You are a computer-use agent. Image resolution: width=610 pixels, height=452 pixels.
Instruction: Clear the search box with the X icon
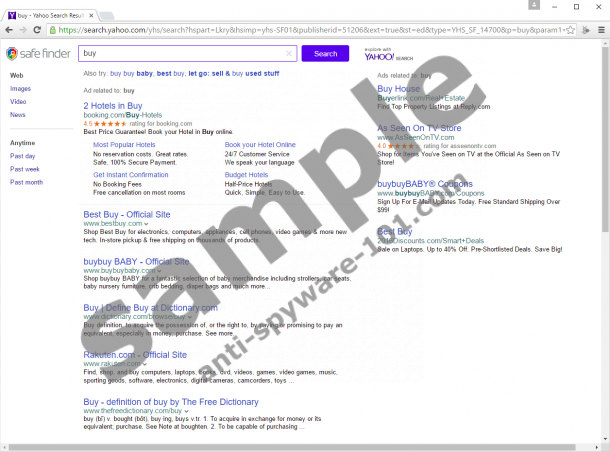click(290, 54)
